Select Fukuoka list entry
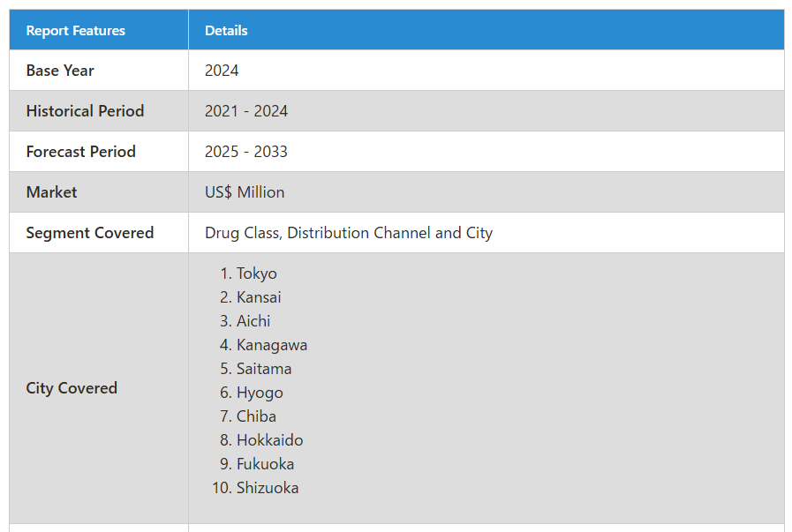The width and height of the screenshot is (792, 532). click(265, 464)
